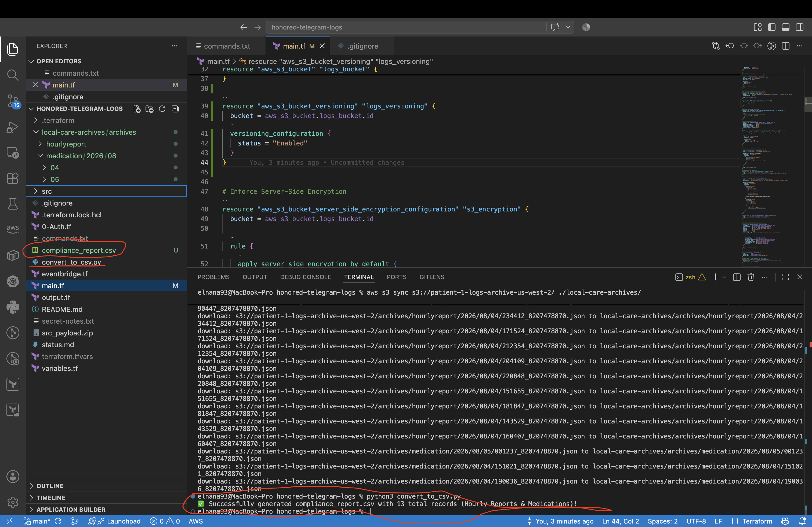The image size is (812, 527).
Task: Click New File icon in explorer header
Action: click(137, 109)
